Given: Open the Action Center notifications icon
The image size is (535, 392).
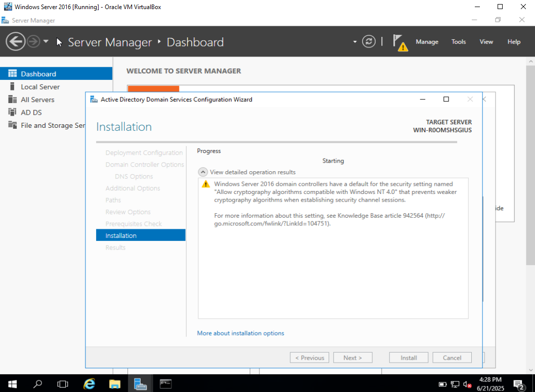Looking at the screenshot, I should click(519, 385).
